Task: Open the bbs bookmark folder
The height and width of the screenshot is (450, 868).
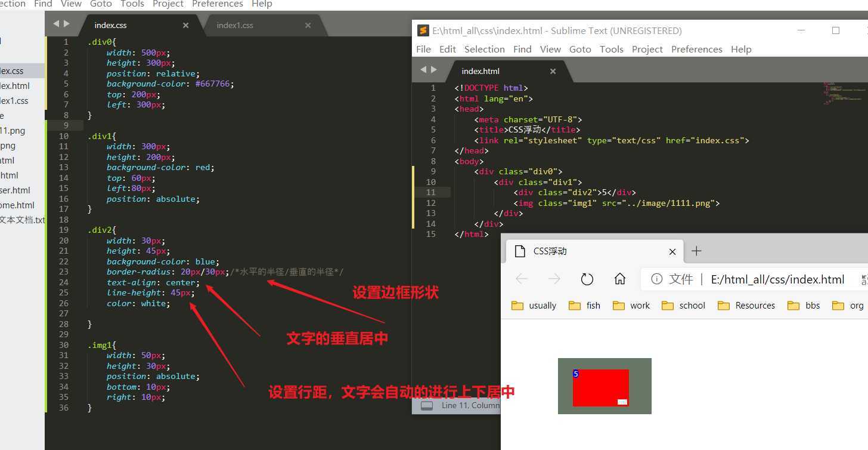Action: click(804, 306)
